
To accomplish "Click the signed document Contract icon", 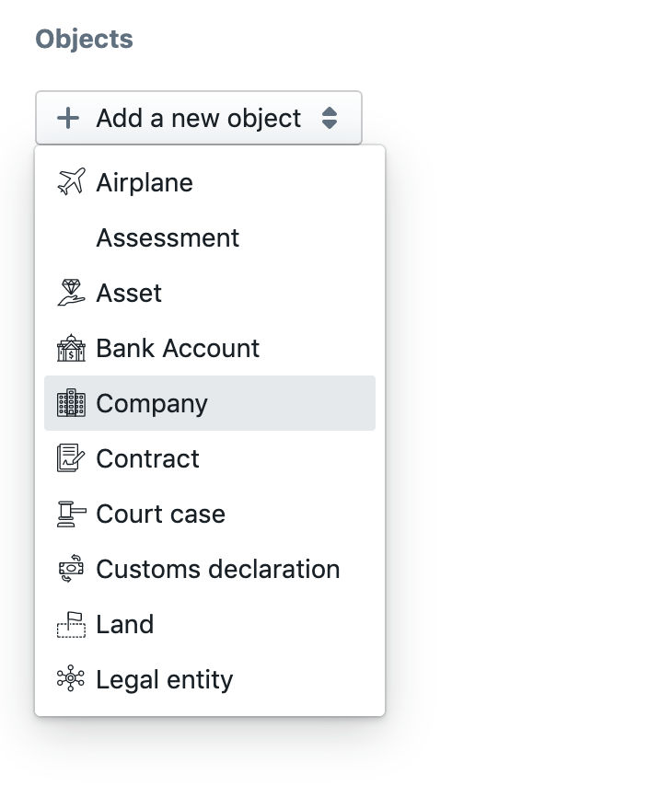I will pyautogui.click(x=71, y=457).
